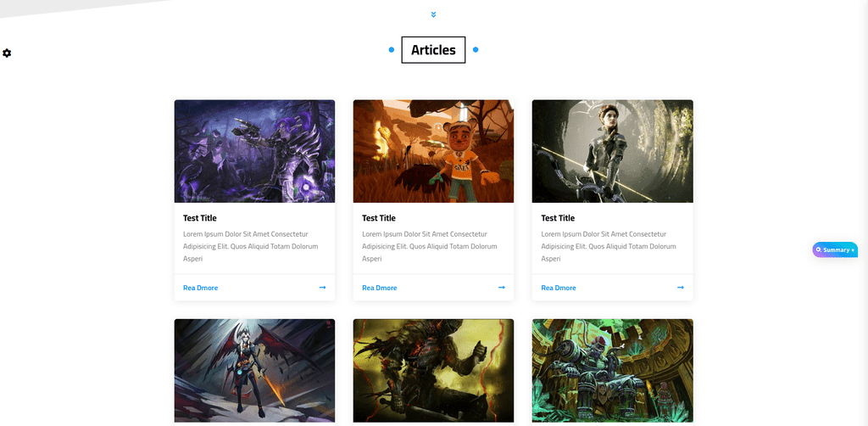Image resolution: width=868 pixels, height=426 pixels.
Task: Open the dark knight article image
Action: coord(433,371)
